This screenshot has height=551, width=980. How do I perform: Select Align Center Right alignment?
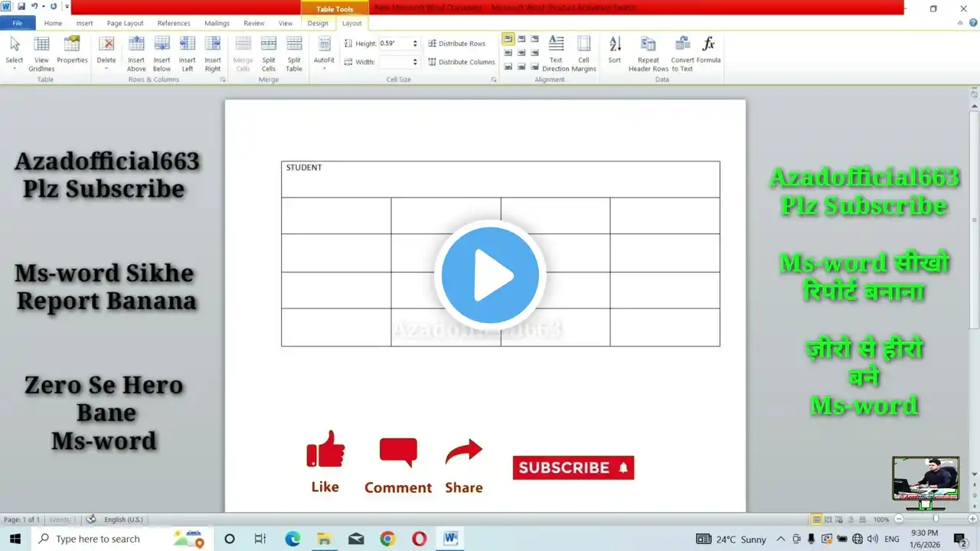tap(534, 53)
